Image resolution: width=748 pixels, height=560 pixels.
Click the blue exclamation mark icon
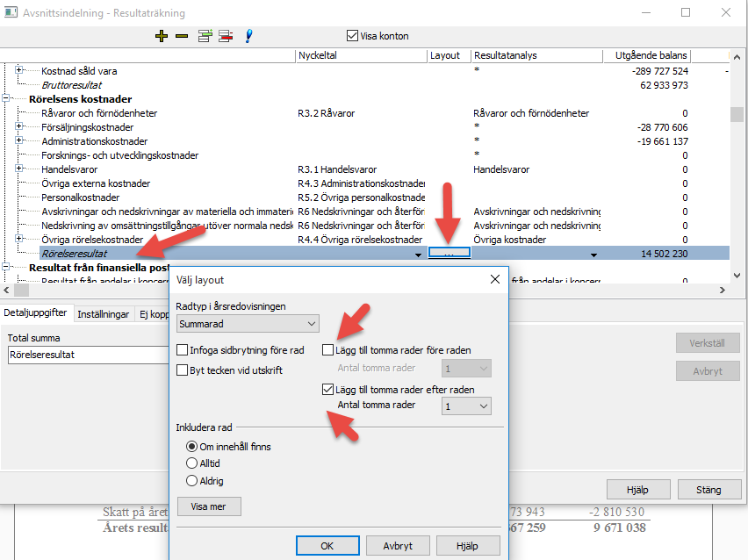click(248, 36)
